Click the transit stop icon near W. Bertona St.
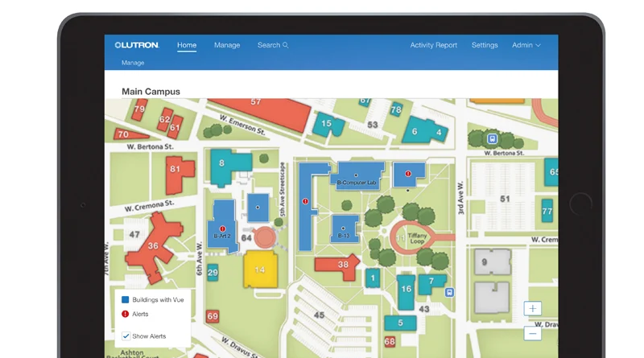This screenshot has height=358, width=644. [492, 138]
